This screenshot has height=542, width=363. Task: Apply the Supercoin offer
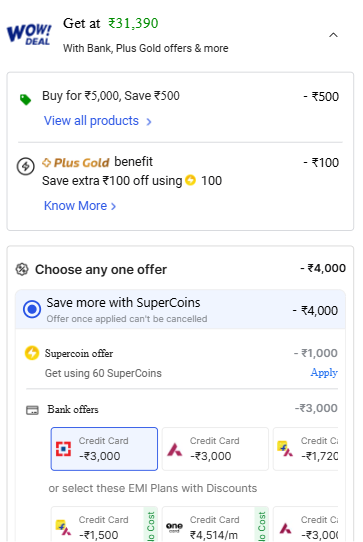[x=324, y=372]
